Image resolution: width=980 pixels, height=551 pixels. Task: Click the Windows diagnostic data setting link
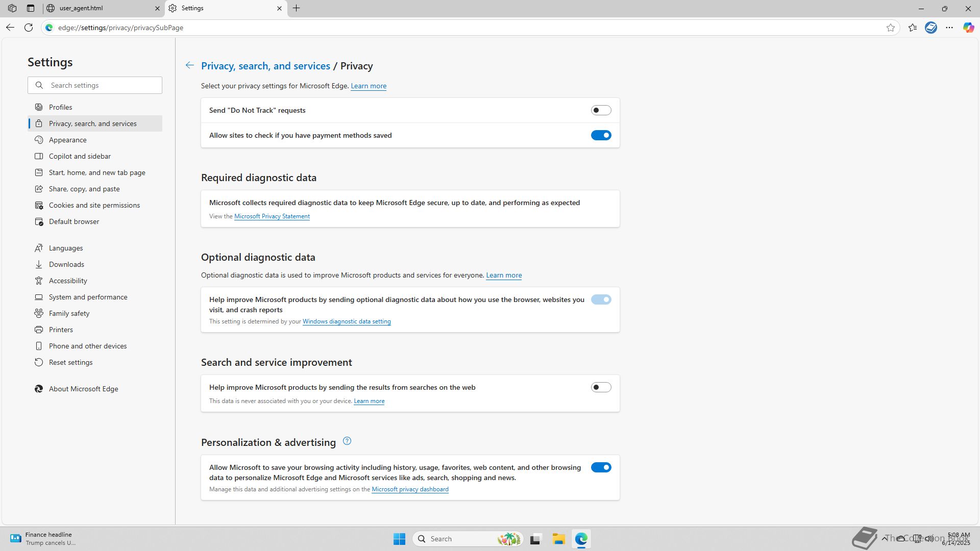(x=347, y=321)
